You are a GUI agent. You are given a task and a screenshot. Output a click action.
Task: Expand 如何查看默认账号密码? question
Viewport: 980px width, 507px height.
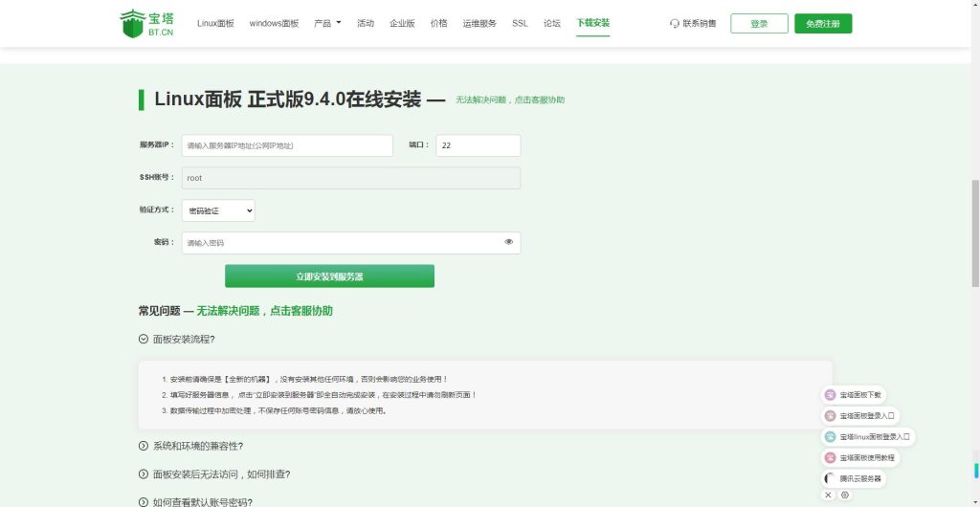(195, 502)
